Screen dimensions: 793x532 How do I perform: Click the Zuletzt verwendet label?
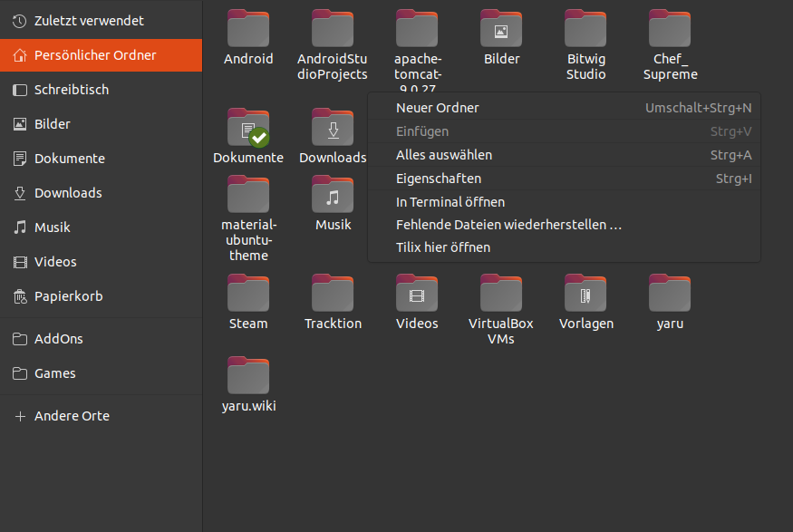89,21
